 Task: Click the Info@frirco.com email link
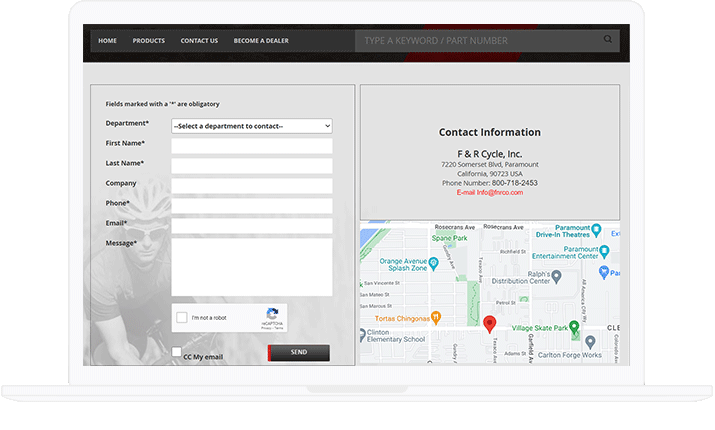(490, 192)
